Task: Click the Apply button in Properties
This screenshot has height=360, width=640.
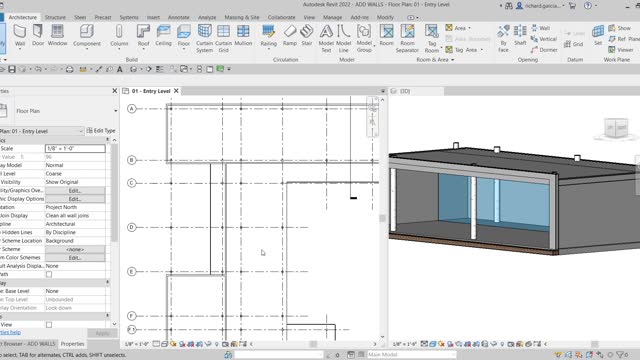Action: click(x=102, y=333)
